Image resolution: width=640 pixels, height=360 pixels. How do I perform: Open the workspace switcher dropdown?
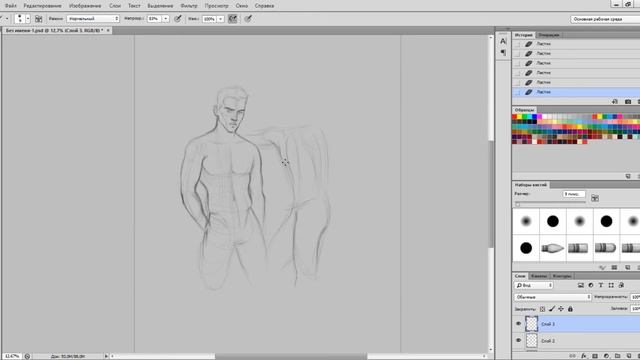pos(605,19)
